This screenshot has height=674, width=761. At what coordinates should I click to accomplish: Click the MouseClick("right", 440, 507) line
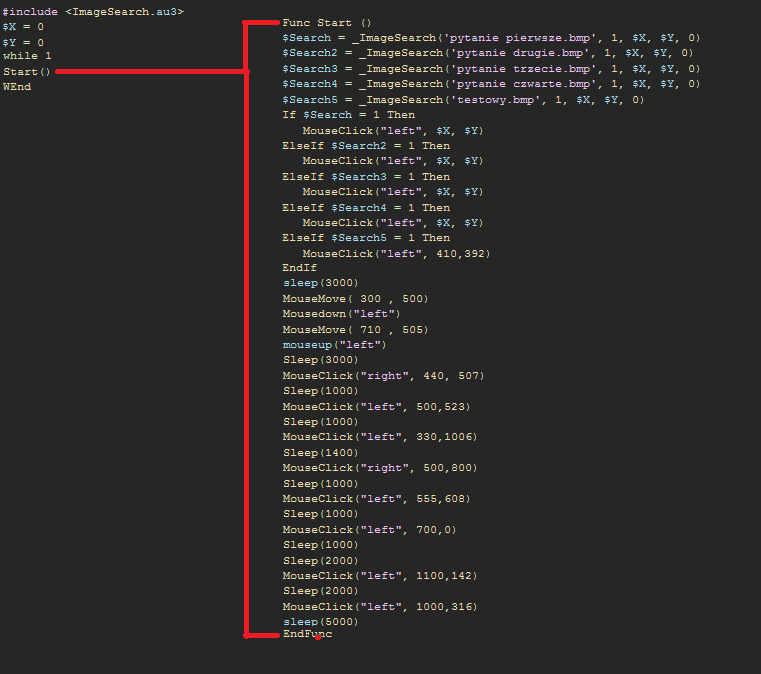(x=383, y=376)
